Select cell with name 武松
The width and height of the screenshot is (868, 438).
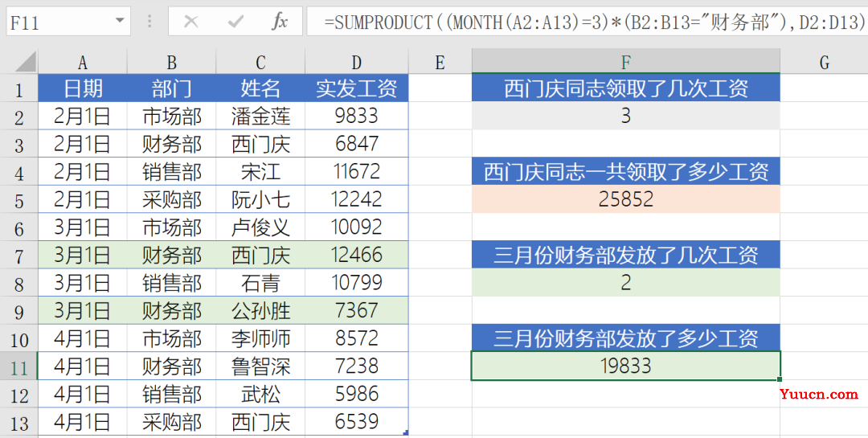click(x=260, y=395)
